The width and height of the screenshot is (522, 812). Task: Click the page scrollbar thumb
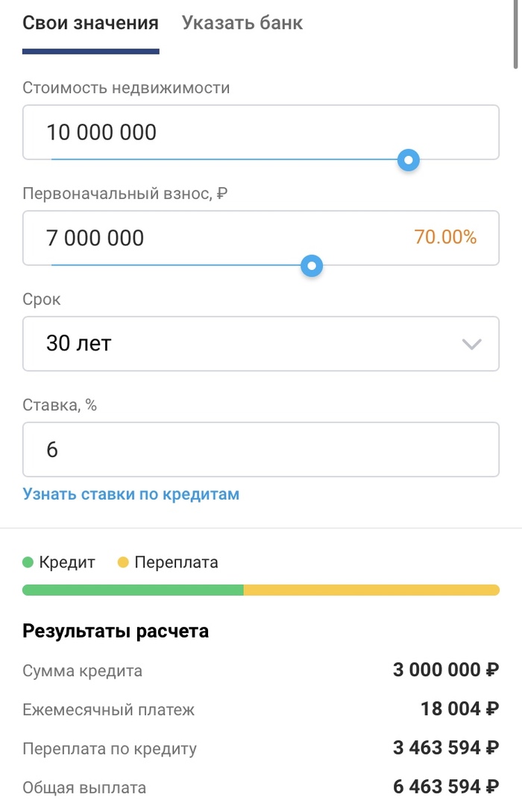point(516,34)
